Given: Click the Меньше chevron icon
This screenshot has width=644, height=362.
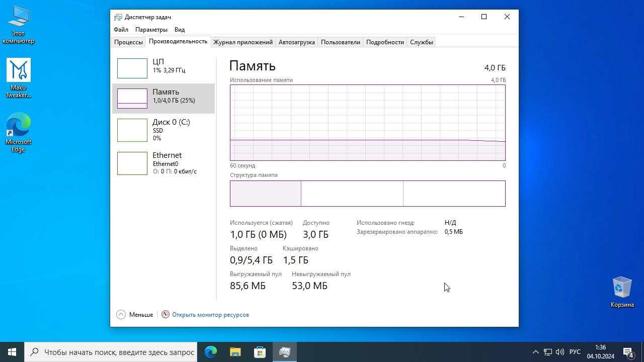Looking at the screenshot, I should click(x=121, y=314).
